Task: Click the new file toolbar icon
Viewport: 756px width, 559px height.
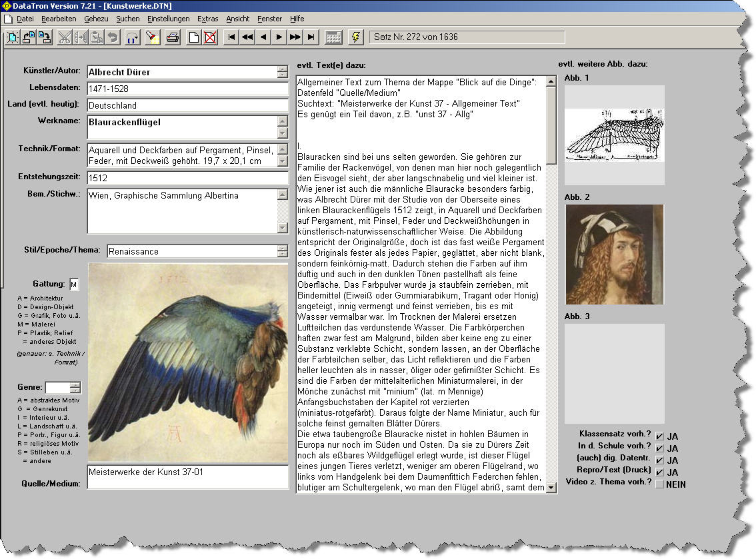Action: click(12, 37)
